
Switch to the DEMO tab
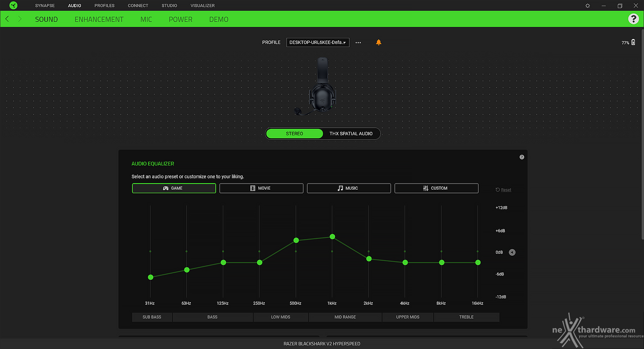pyautogui.click(x=219, y=19)
